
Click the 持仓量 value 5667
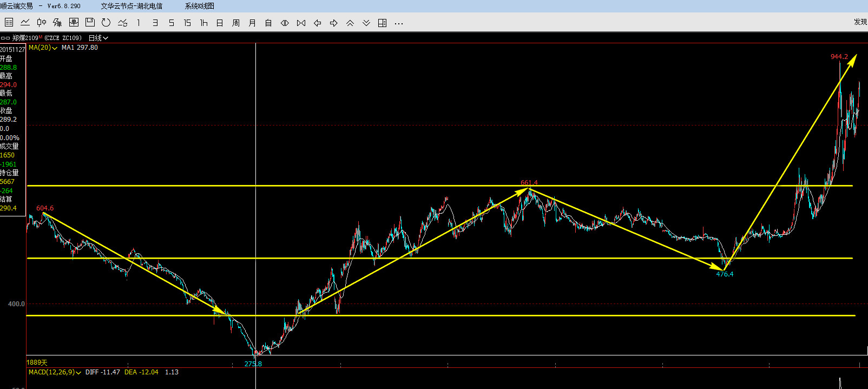[7, 182]
